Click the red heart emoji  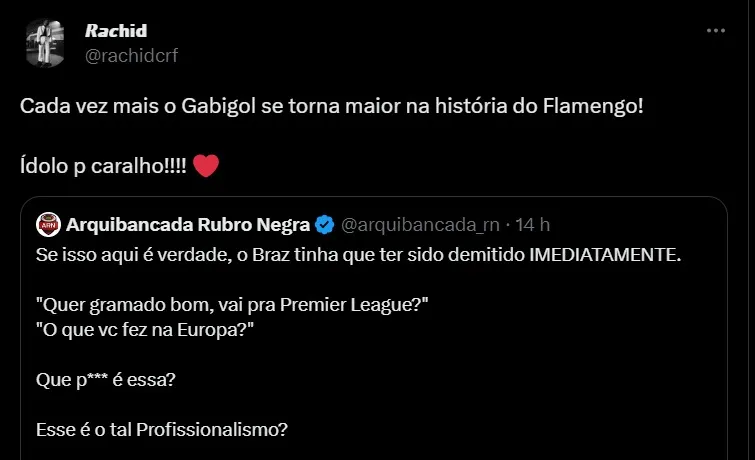tap(205, 164)
